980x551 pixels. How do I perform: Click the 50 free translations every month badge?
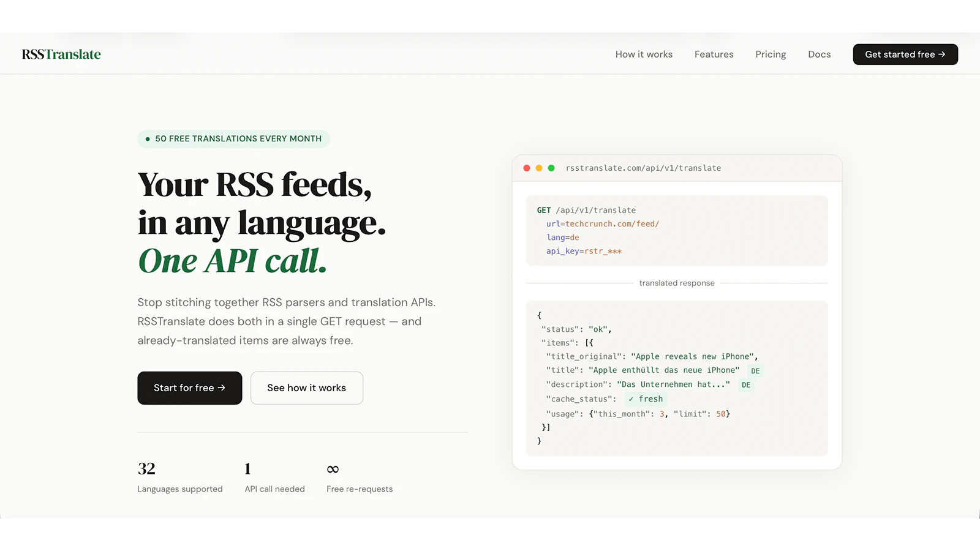coord(233,139)
